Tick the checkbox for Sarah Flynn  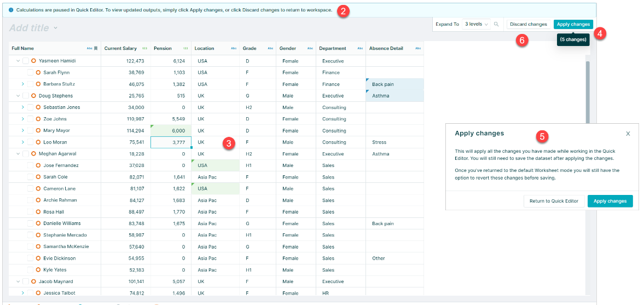tap(31, 72)
